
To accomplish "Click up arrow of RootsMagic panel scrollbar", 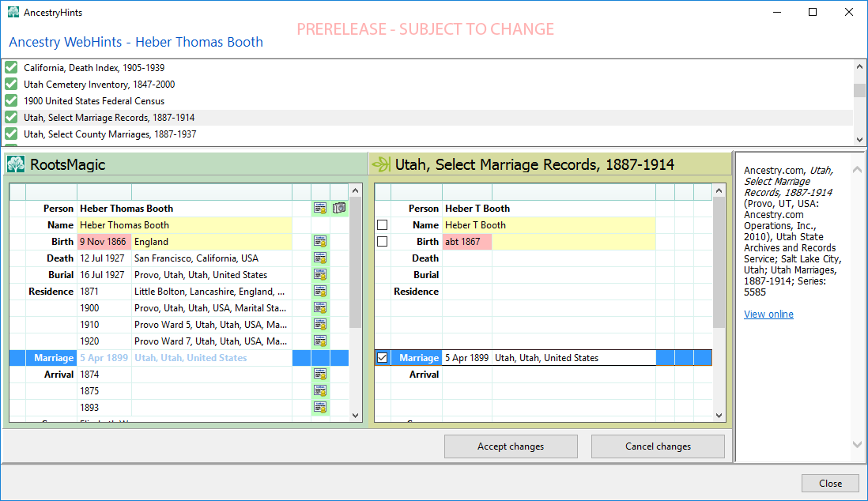I will point(356,190).
